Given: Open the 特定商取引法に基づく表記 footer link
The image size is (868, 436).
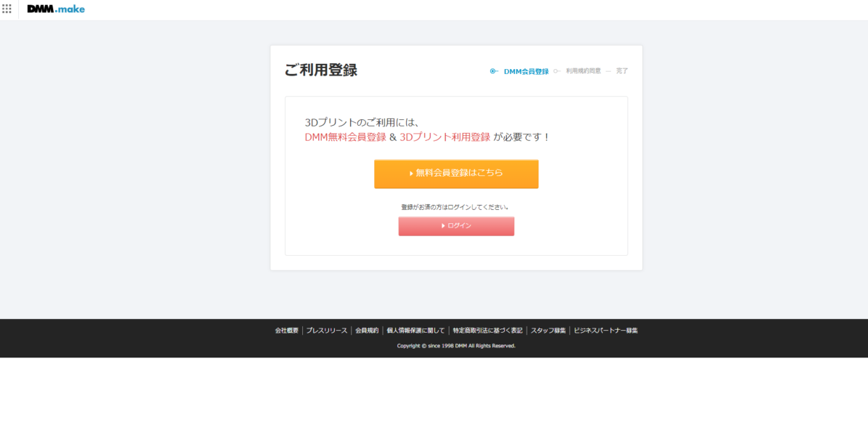Looking at the screenshot, I should click(x=487, y=331).
